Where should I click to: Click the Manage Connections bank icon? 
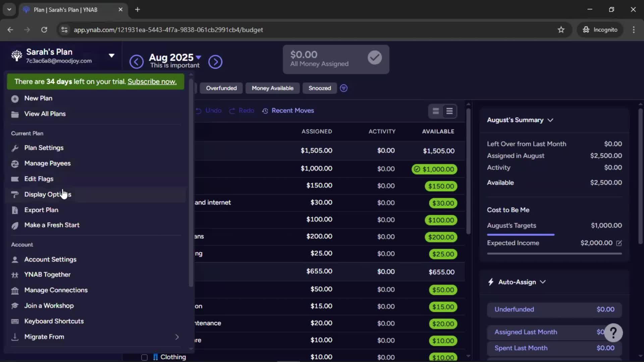15,290
